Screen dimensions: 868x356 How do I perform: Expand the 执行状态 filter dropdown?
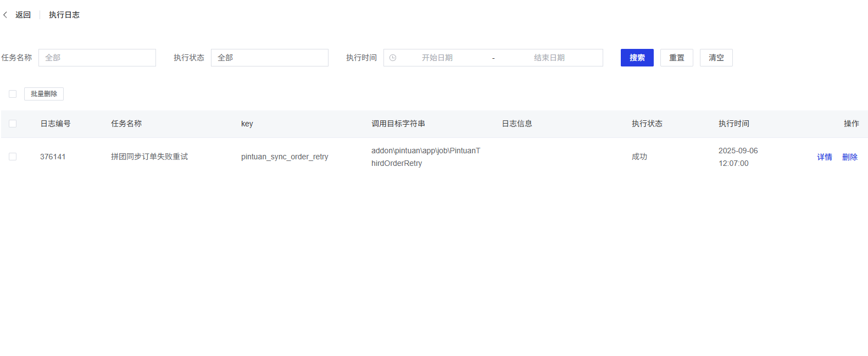[x=269, y=58]
